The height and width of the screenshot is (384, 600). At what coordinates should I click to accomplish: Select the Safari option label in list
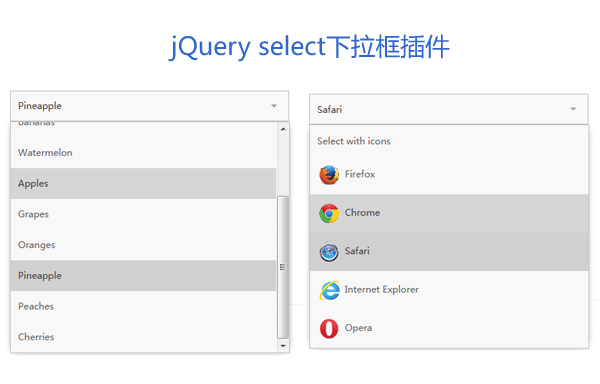tap(357, 251)
